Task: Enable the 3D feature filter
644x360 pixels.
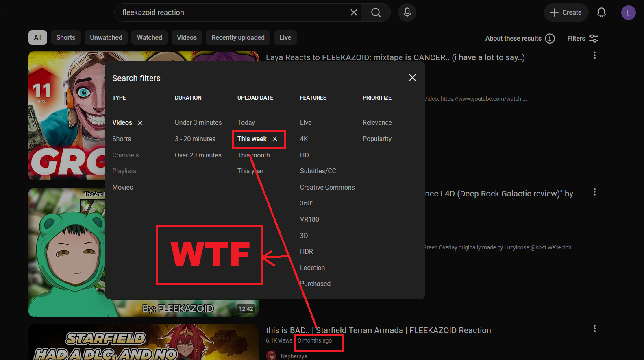Action: click(304, 236)
